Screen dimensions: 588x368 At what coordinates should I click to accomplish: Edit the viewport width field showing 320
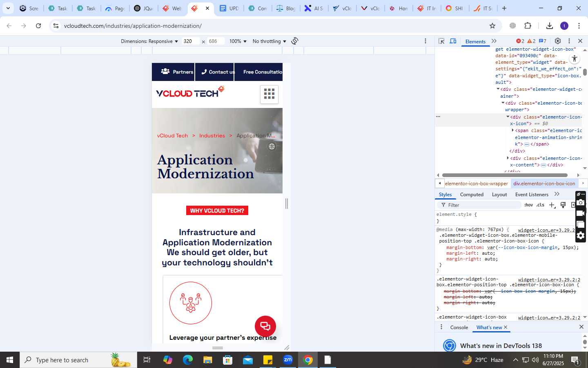pyautogui.click(x=191, y=41)
